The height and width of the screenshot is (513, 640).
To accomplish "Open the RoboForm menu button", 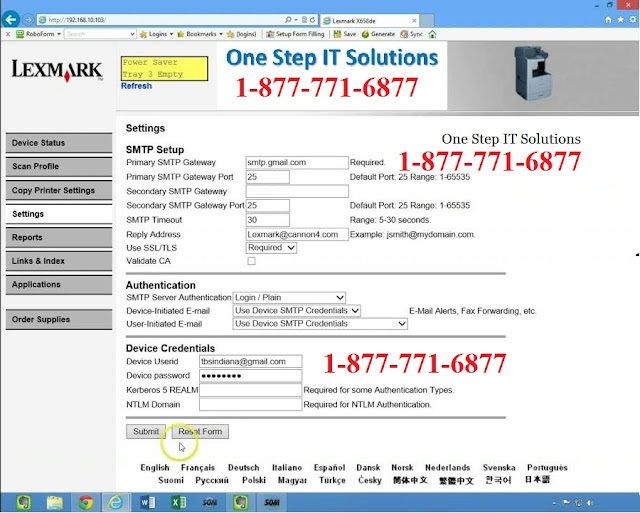I will 38,34.
